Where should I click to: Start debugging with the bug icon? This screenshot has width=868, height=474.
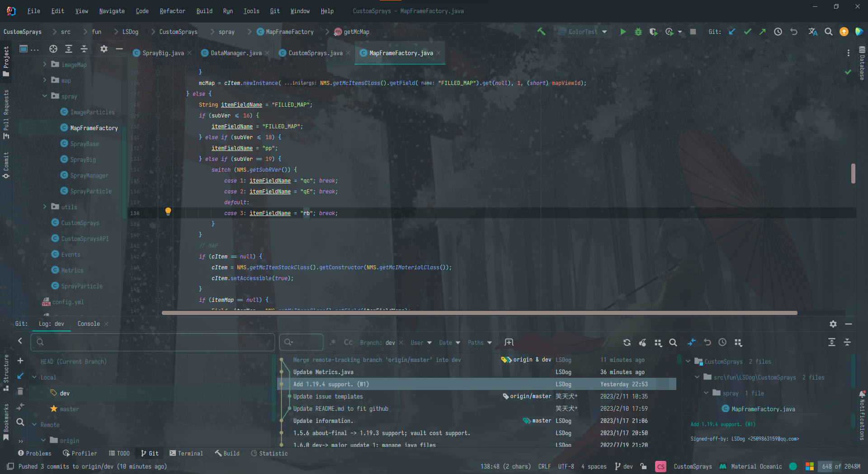(x=638, y=32)
